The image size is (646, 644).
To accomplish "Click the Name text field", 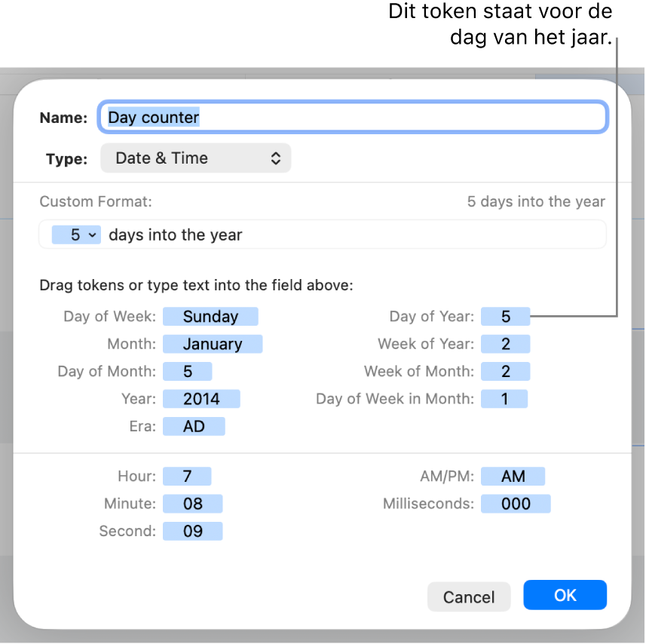I will (353, 118).
